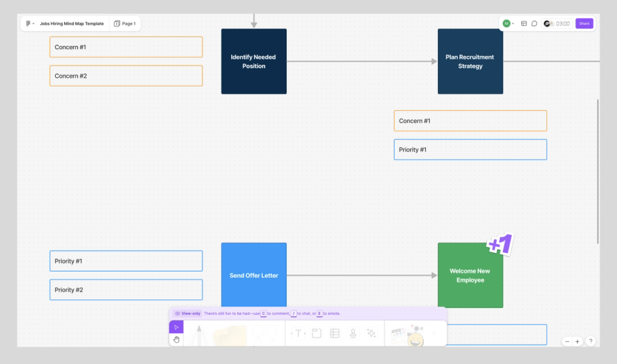
Task: Expand the main menu chevron
Action: tap(33, 23)
